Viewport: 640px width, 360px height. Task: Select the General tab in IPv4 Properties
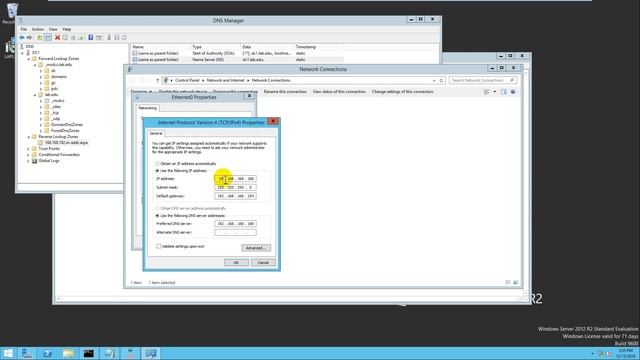click(x=156, y=133)
